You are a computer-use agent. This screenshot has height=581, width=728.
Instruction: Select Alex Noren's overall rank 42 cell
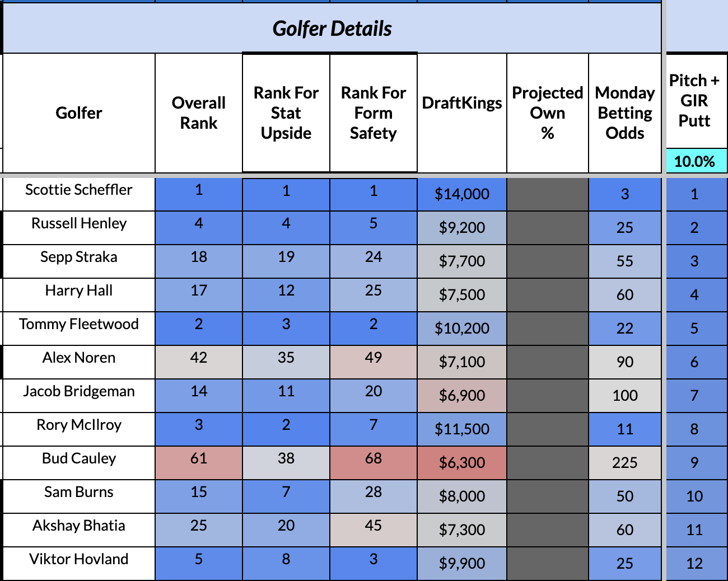tap(199, 358)
